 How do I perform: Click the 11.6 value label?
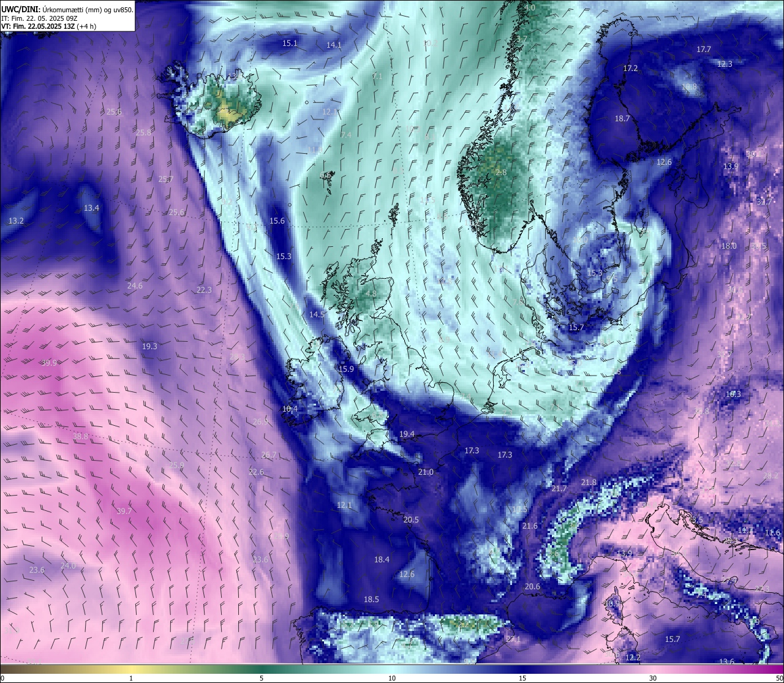point(773,533)
